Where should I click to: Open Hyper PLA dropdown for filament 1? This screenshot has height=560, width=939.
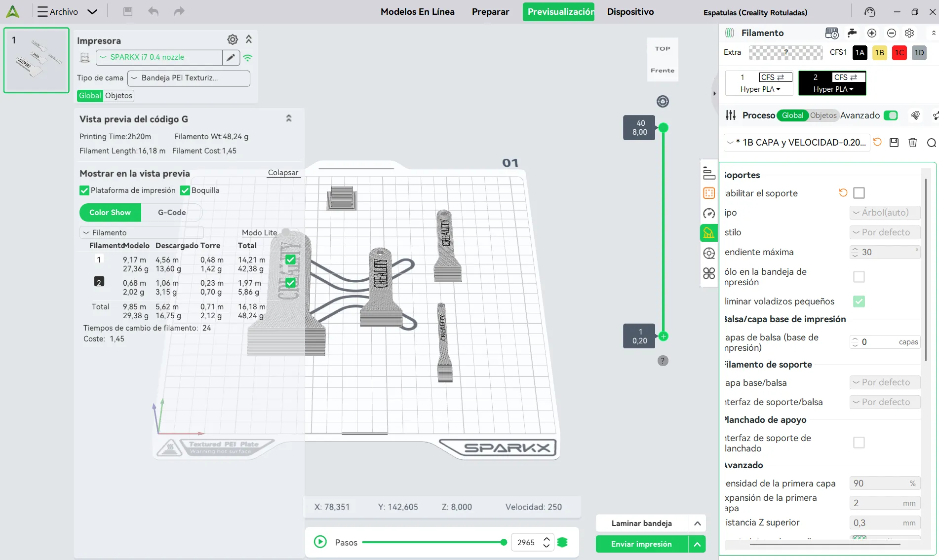coord(760,89)
